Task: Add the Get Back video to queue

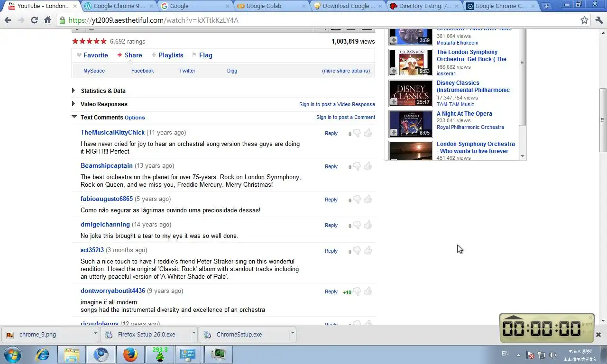Action: 394,71
